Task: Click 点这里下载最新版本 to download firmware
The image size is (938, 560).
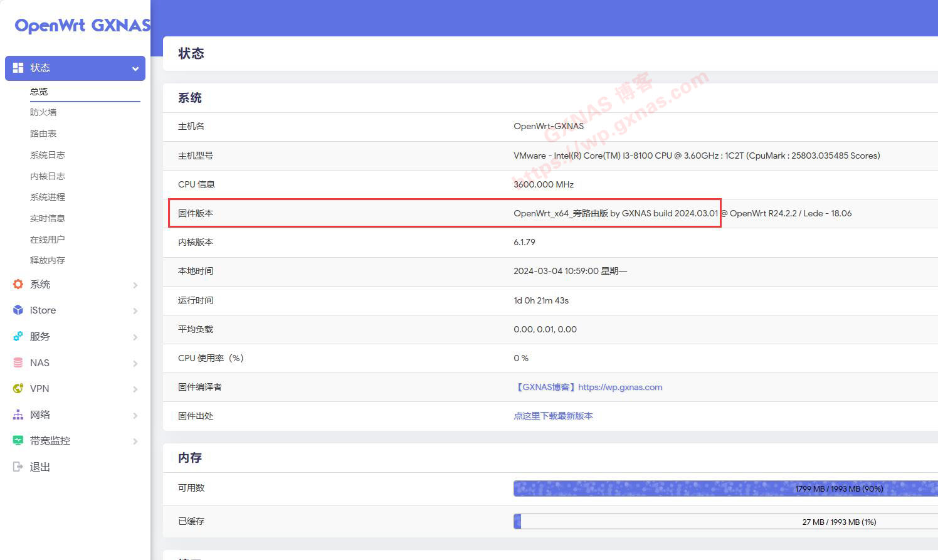Action: 553,415
